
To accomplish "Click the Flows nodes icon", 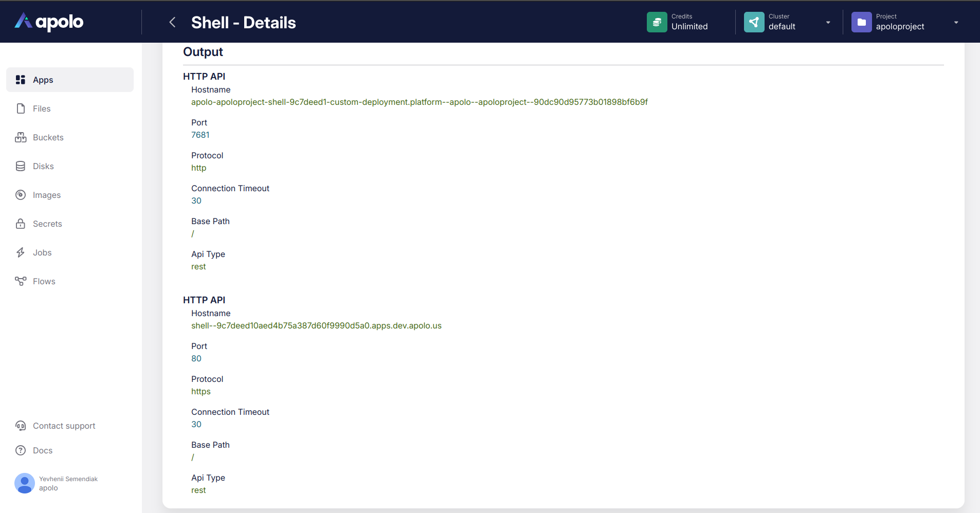I will [21, 281].
